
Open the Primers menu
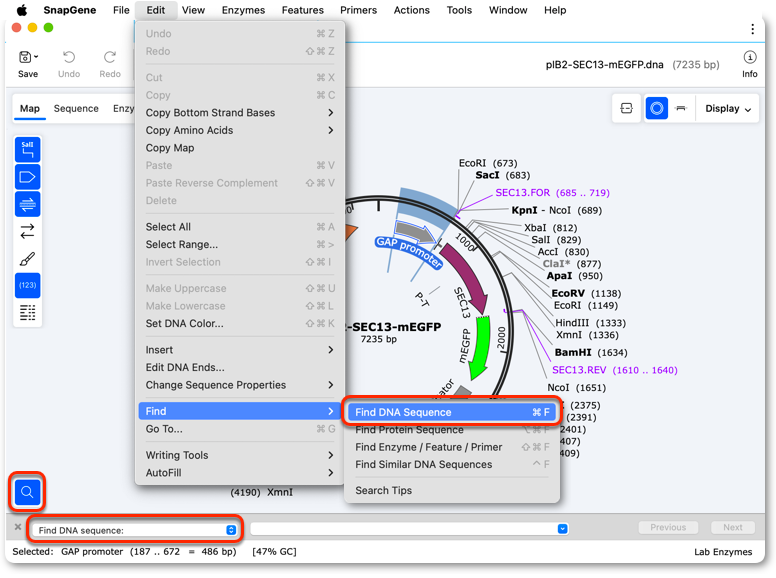358,10
